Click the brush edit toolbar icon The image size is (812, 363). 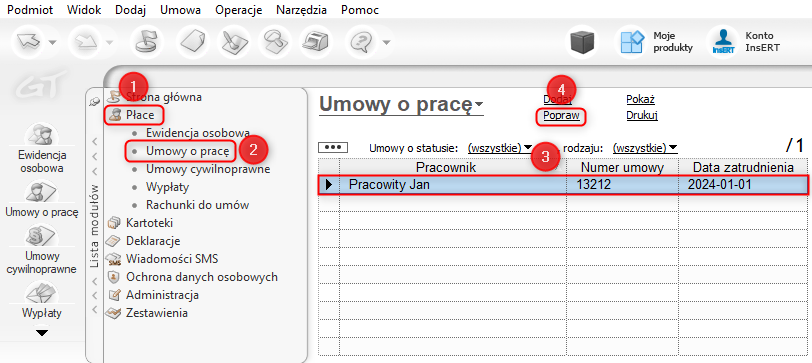[235, 42]
